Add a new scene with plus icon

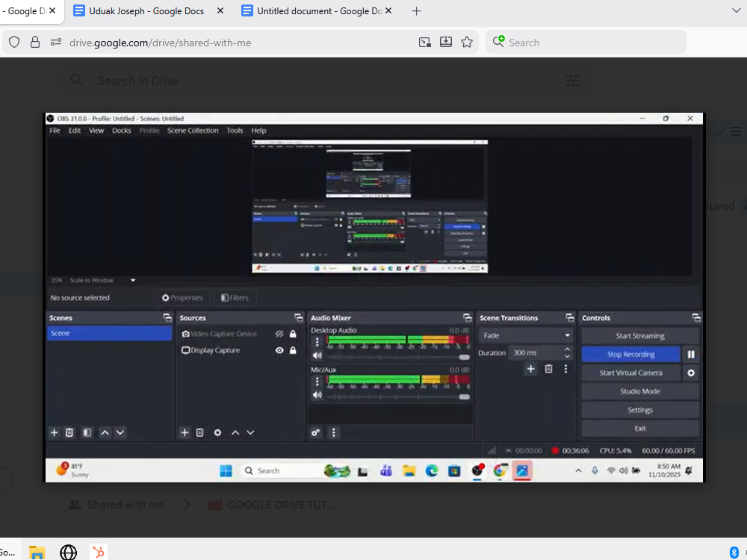(55, 433)
